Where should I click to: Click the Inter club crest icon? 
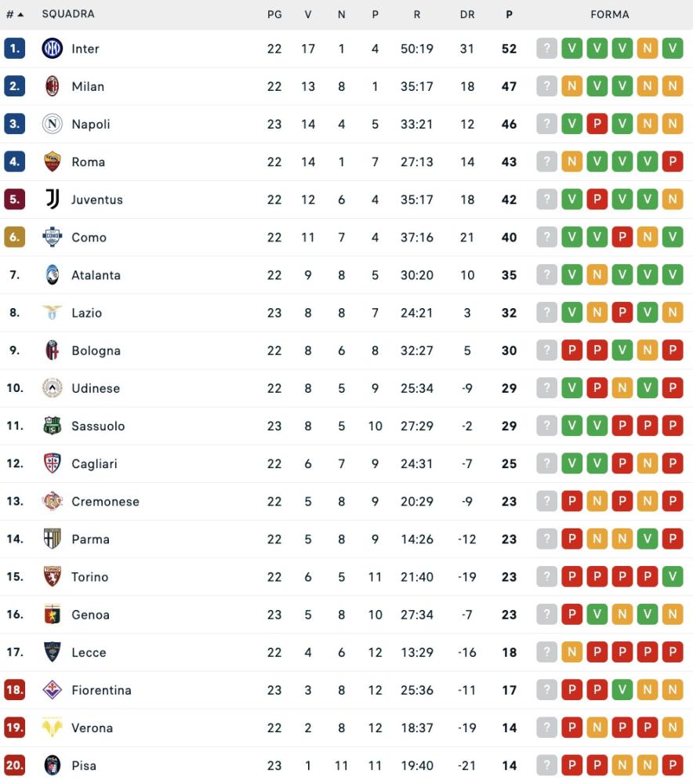(52, 49)
